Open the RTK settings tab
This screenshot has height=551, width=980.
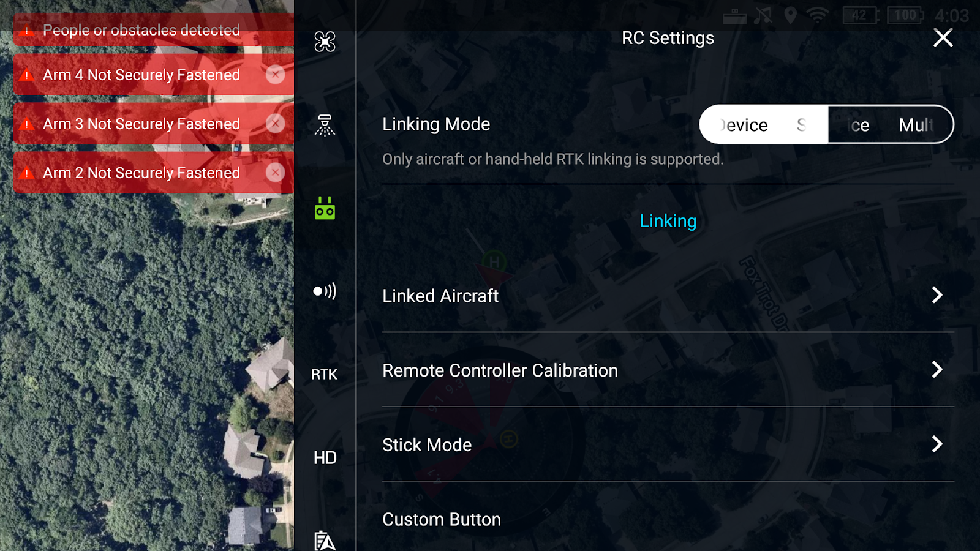point(324,375)
